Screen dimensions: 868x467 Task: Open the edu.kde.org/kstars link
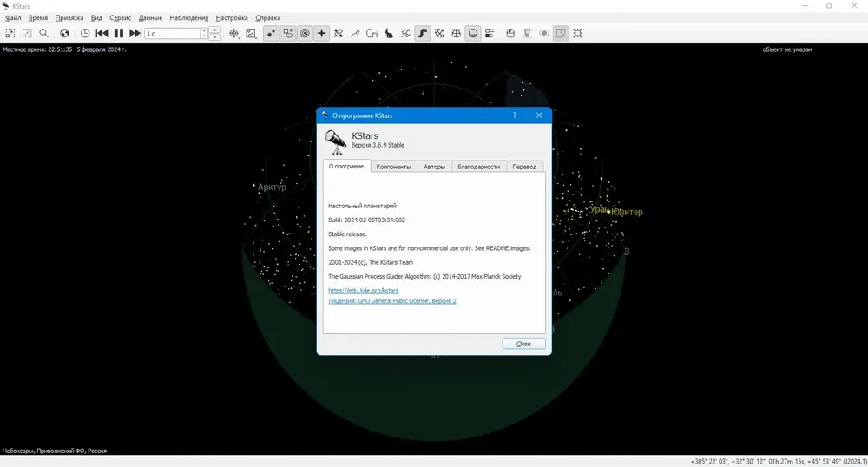coord(363,291)
